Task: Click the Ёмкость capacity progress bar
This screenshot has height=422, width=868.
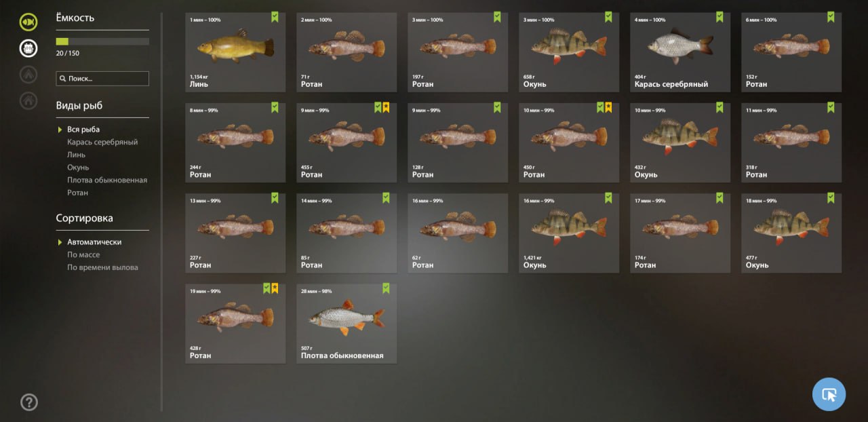Action: click(x=102, y=41)
